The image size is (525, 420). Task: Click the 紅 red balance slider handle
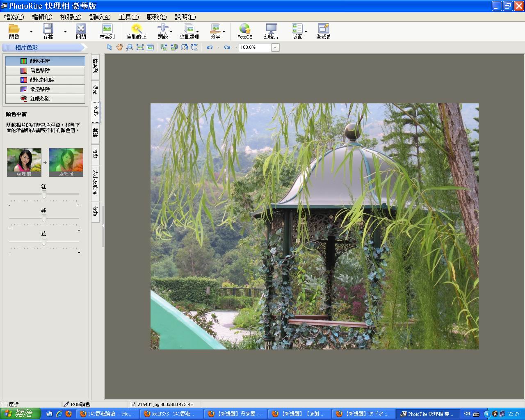(44, 194)
